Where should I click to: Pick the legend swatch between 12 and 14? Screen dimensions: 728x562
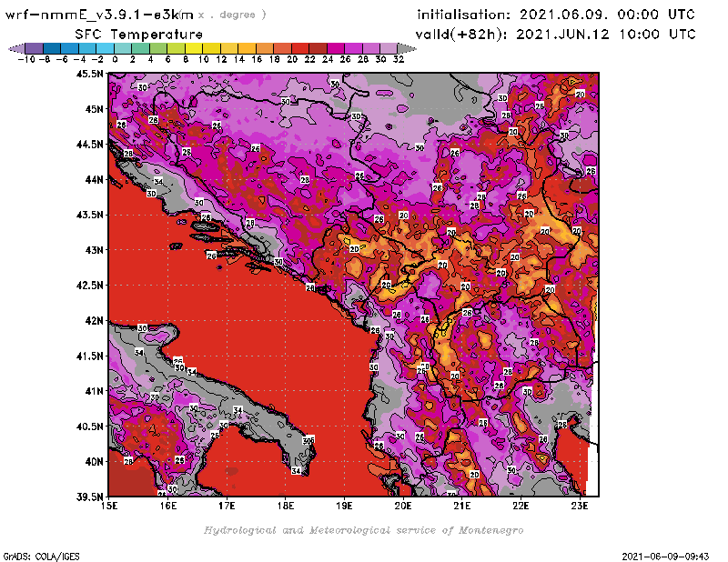[229, 48]
